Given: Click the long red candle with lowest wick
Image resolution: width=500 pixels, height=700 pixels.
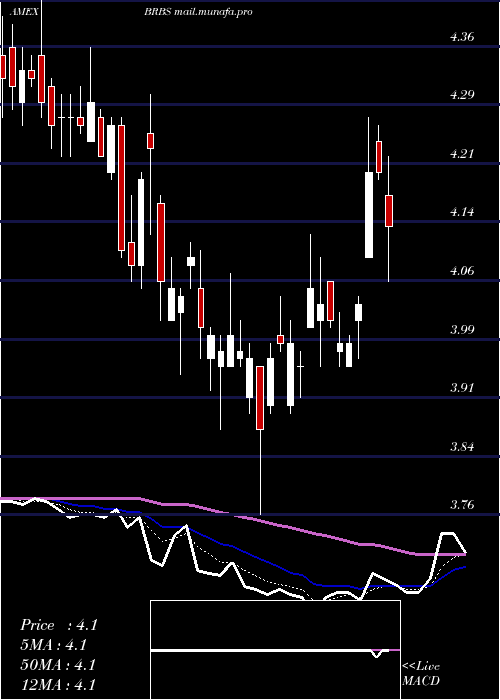Looking at the screenshot, I should [x=260, y=398].
